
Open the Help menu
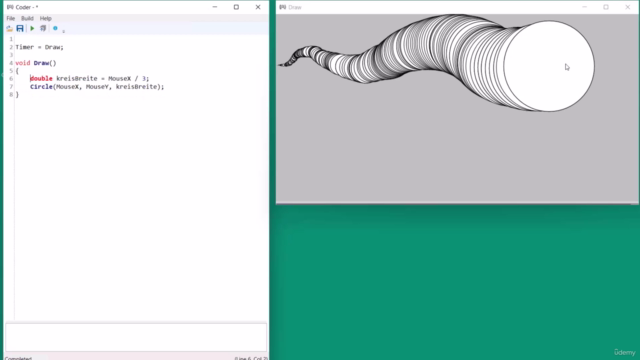(x=46, y=18)
